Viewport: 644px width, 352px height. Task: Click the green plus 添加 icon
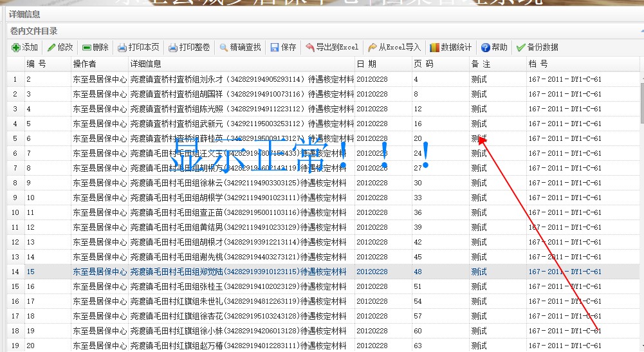pyautogui.click(x=15, y=48)
